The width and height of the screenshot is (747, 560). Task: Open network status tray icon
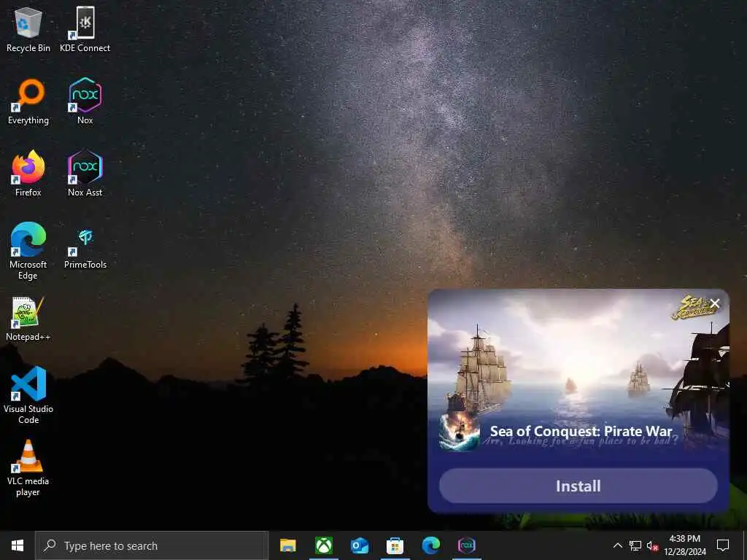click(x=635, y=545)
